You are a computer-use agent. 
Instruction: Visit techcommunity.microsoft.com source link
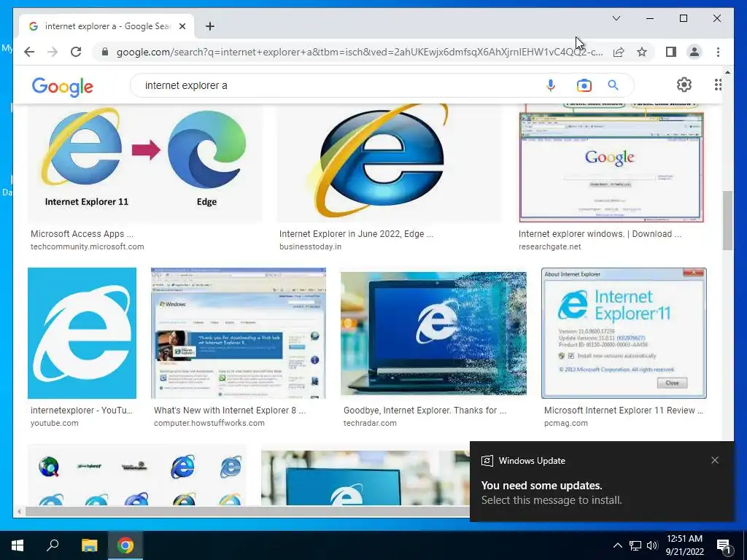click(x=88, y=246)
